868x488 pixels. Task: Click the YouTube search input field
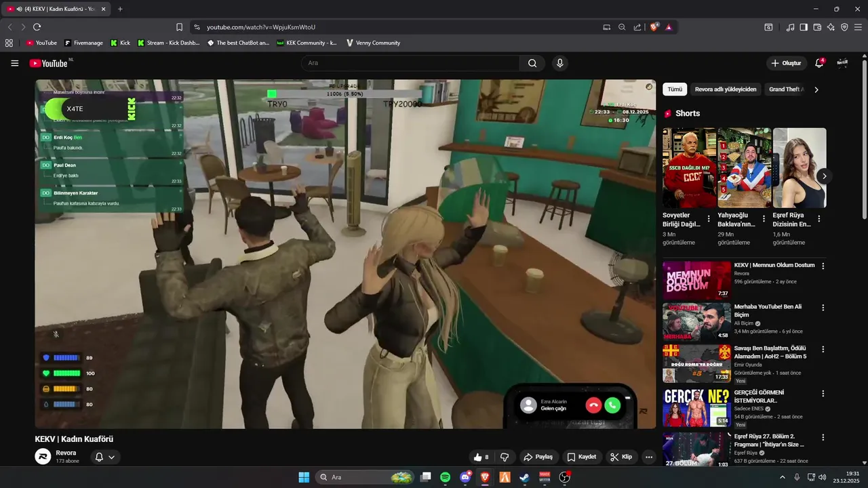(410, 63)
